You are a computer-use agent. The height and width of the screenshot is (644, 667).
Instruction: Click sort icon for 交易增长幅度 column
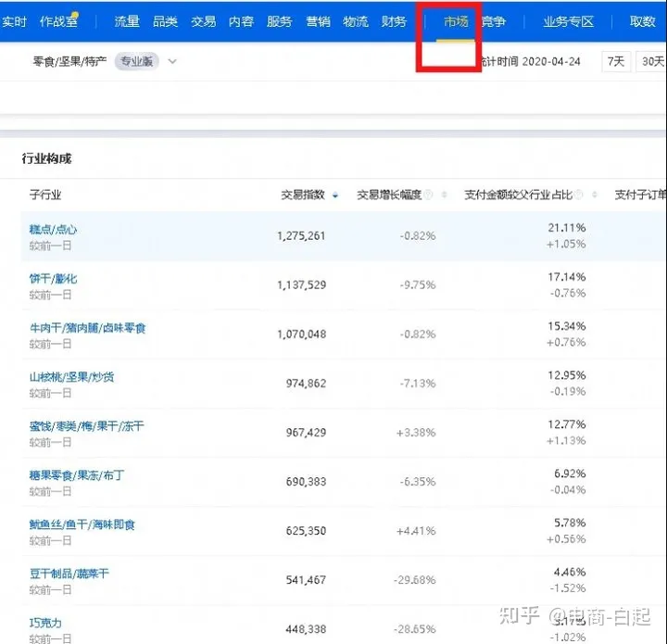click(444, 195)
